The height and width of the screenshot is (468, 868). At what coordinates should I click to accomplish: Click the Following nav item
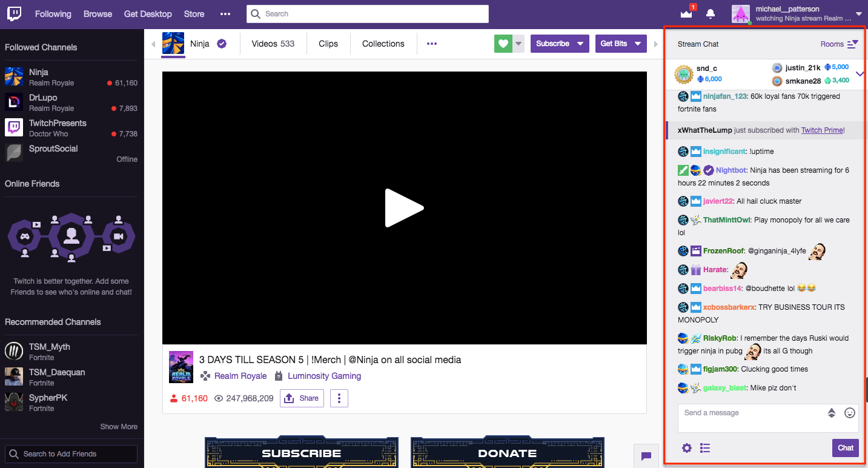click(x=53, y=14)
